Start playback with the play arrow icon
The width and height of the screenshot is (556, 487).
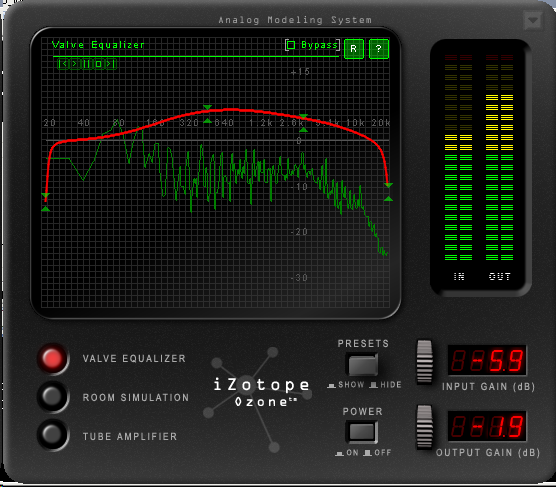point(75,64)
